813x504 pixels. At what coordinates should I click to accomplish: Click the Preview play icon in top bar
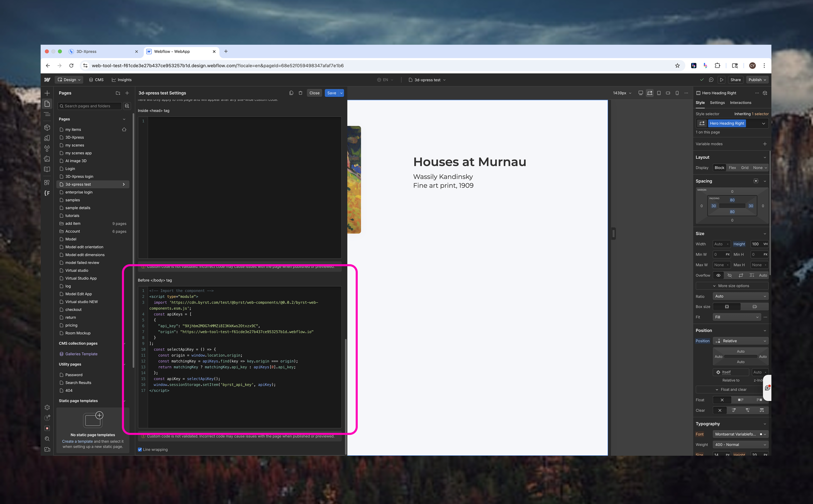point(721,80)
